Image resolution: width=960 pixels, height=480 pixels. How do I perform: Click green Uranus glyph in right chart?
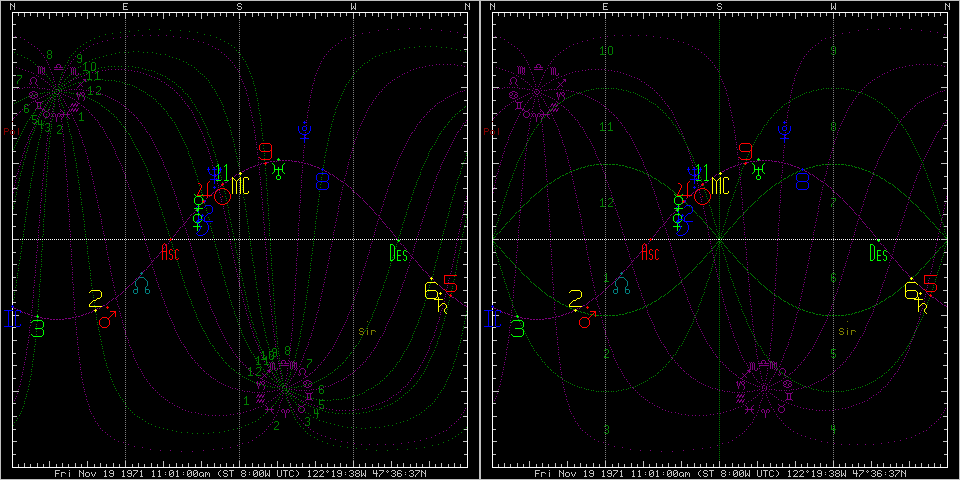point(760,171)
